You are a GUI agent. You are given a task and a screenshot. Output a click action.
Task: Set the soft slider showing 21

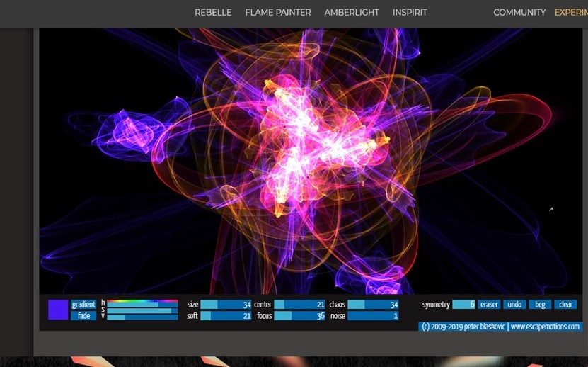[x=226, y=316]
